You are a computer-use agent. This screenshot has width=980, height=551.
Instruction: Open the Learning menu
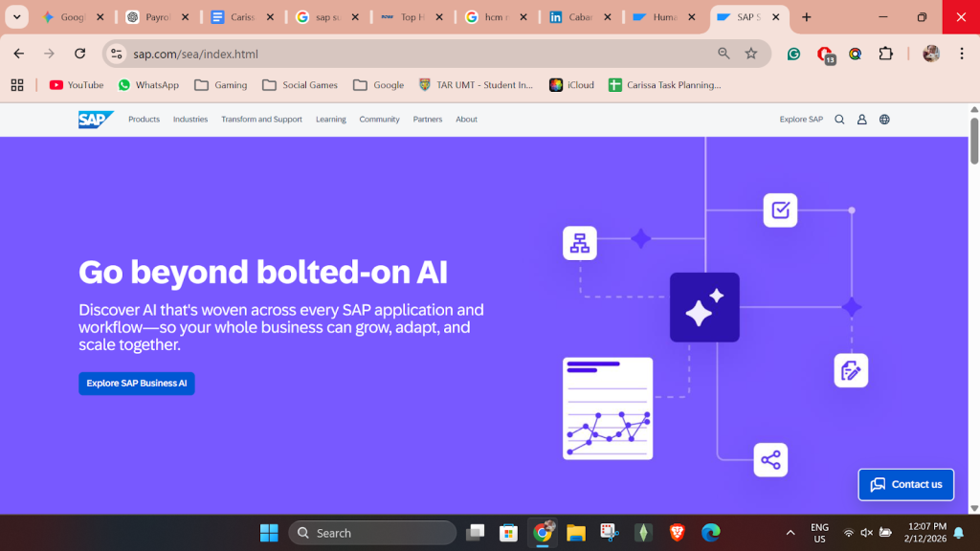point(330,120)
